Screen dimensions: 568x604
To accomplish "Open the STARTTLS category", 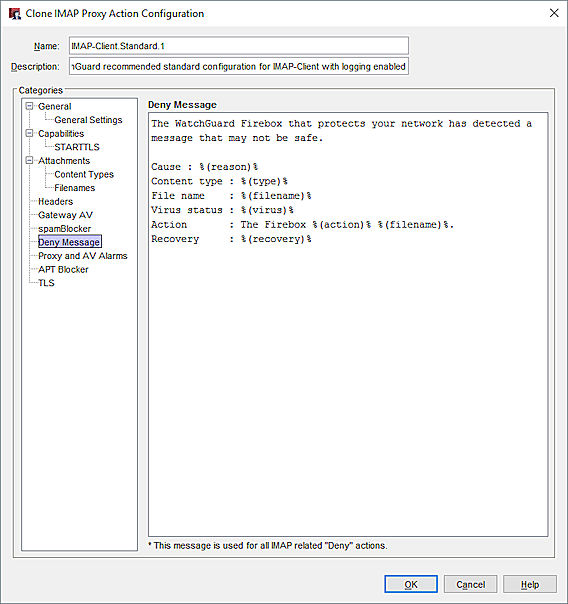I will 77,147.
